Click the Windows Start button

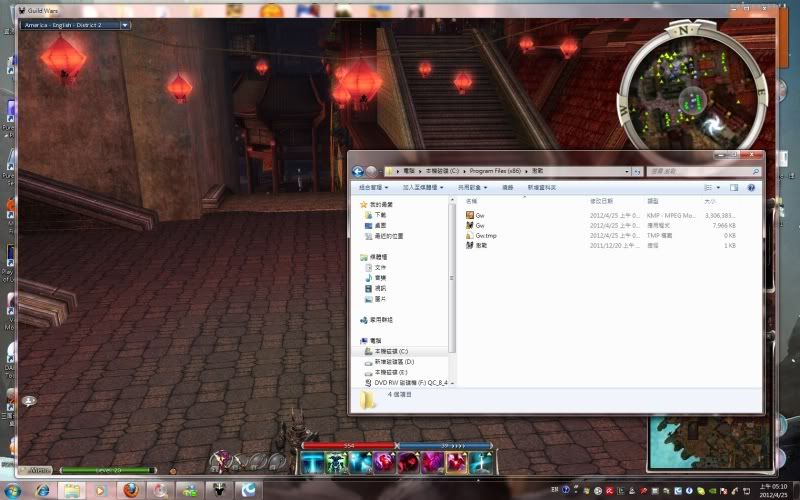(x=14, y=490)
